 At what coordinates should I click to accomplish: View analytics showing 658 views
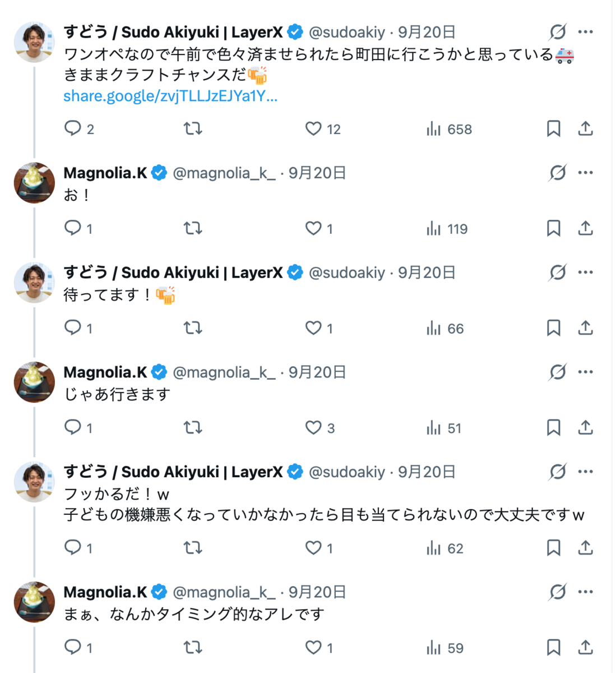(448, 129)
